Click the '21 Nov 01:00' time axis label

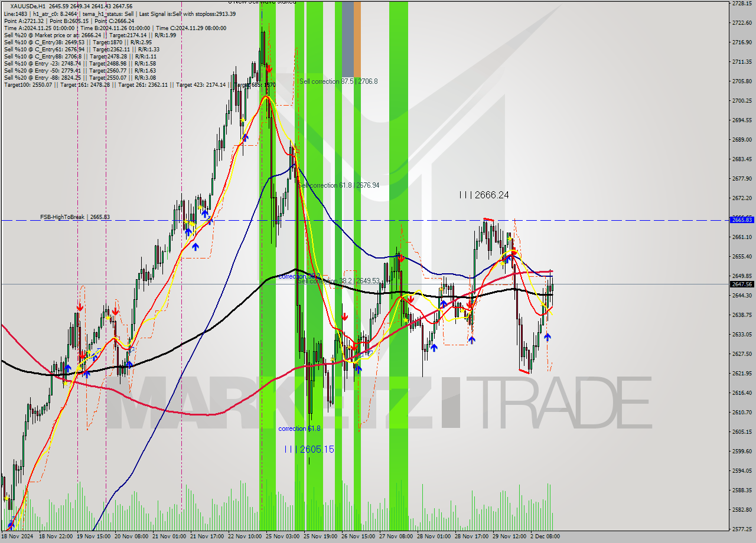(x=170, y=537)
